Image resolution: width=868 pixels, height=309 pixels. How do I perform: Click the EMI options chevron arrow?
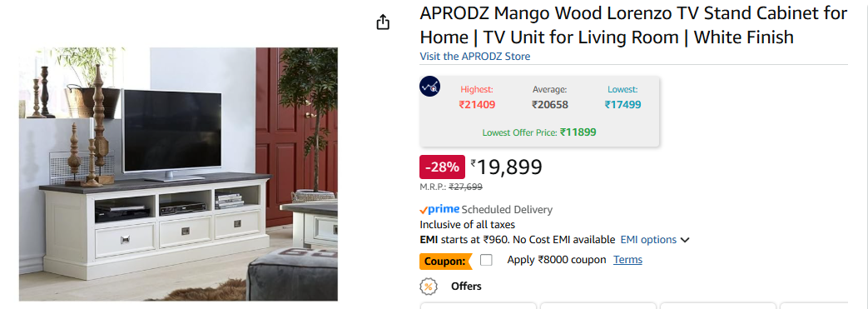[x=685, y=241]
